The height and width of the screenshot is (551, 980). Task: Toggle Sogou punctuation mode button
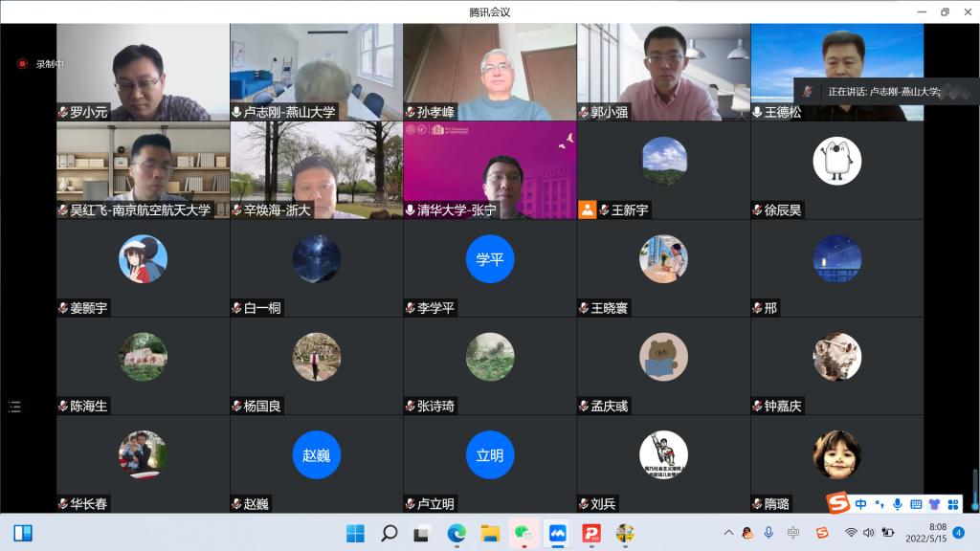879,503
